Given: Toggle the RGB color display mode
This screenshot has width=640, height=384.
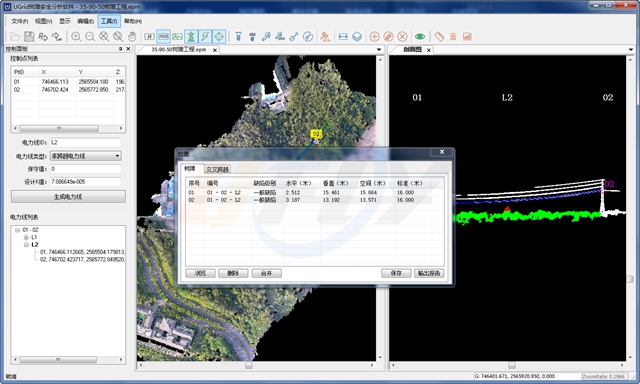Looking at the screenshot, I should 163,37.
